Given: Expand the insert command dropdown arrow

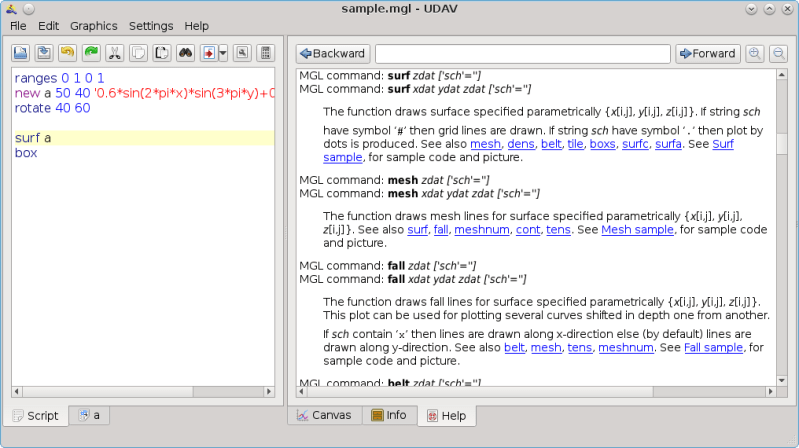Looking at the screenshot, I should (223, 53).
